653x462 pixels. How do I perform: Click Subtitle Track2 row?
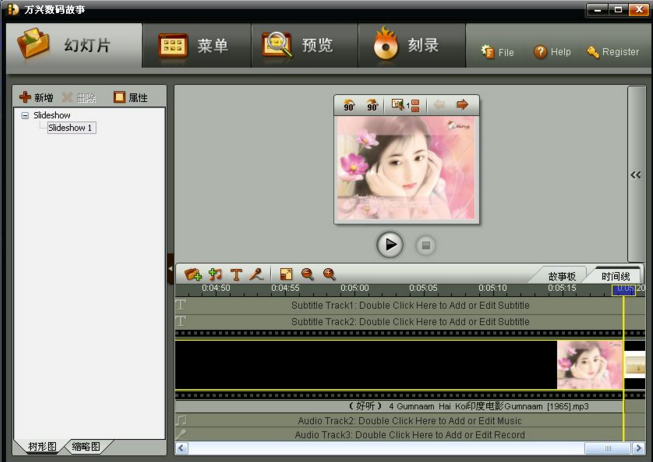click(410, 322)
